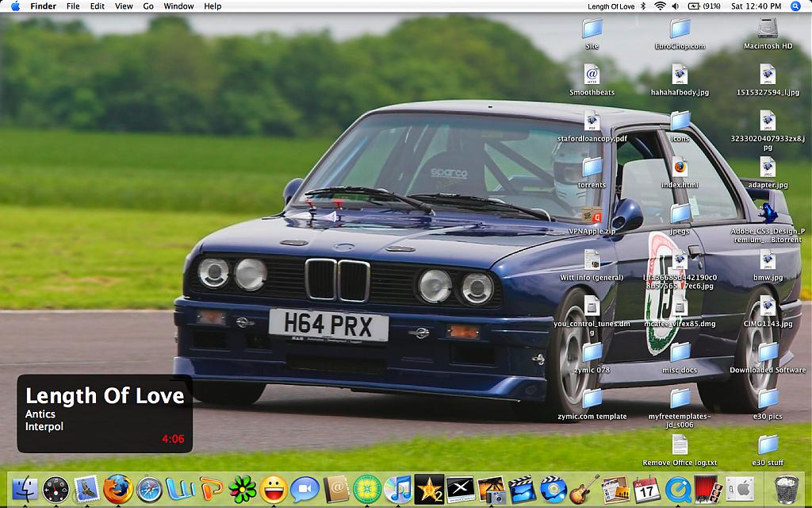Click the date and time display

(756, 6)
